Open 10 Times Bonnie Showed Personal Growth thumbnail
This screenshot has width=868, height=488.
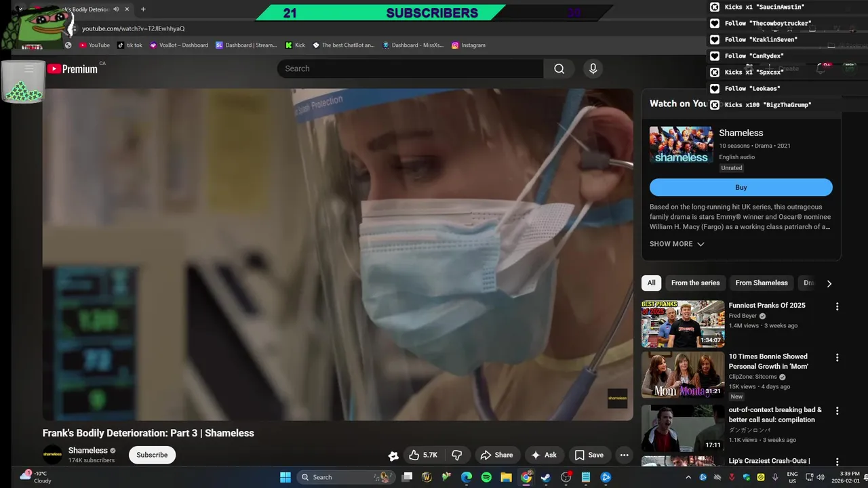(683, 374)
